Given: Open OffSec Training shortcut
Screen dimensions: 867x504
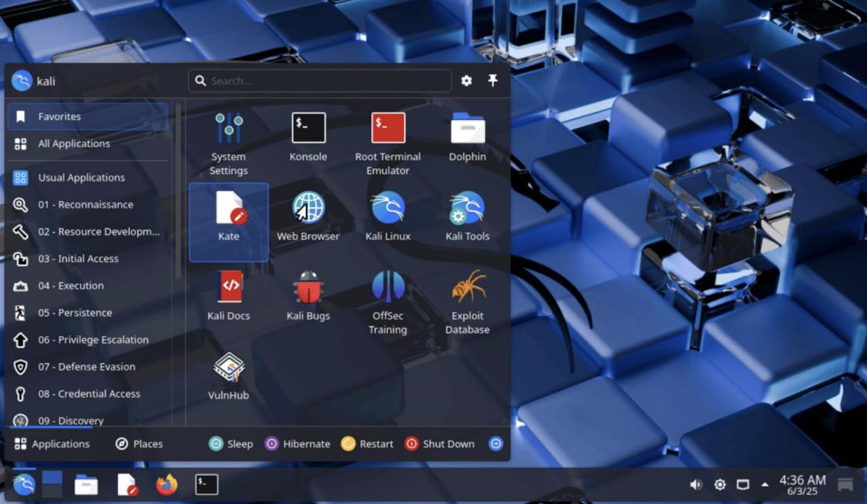Looking at the screenshot, I should point(388,303).
